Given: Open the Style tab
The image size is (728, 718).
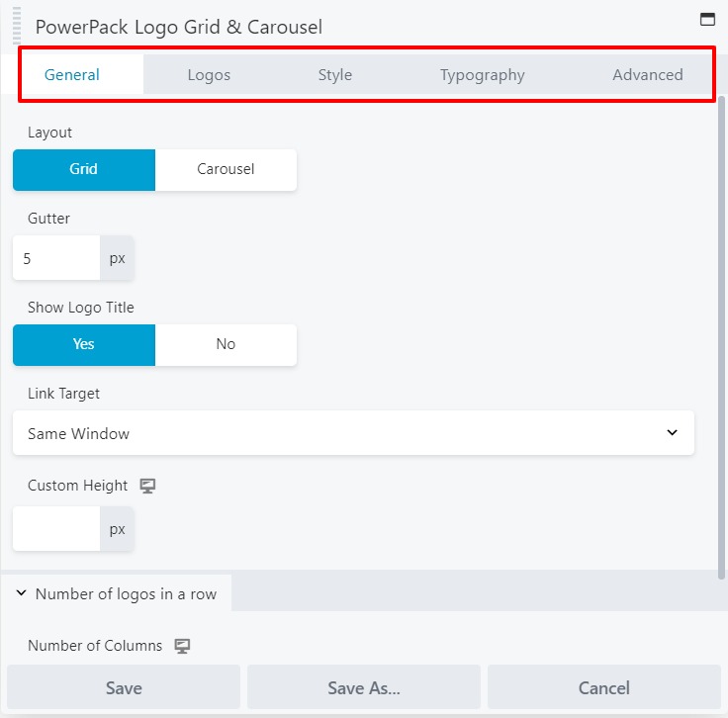Looking at the screenshot, I should point(334,75).
